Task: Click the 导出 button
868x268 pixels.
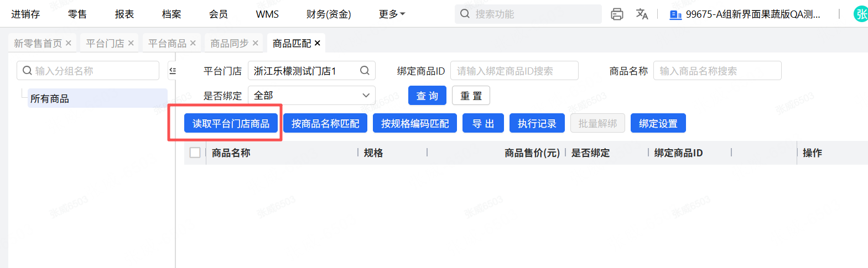Action: (483, 123)
